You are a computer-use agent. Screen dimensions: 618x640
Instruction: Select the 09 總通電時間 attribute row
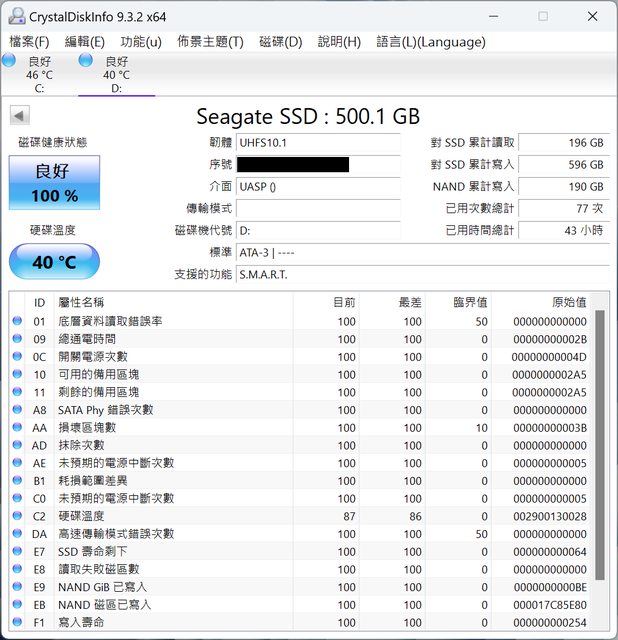point(300,339)
